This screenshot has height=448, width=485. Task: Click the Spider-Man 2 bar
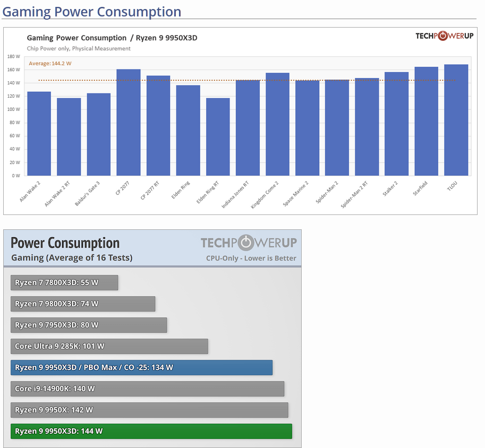[x=337, y=128]
